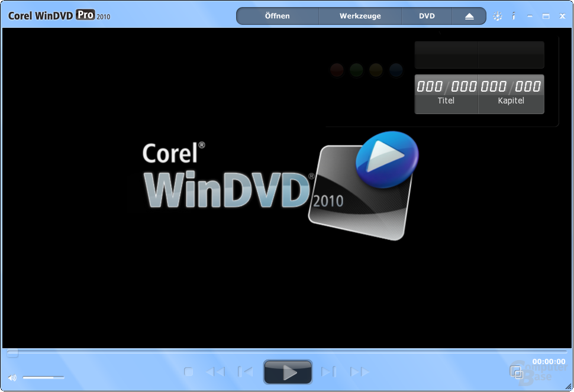This screenshot has width=574, height=392.
Task: Rewind with the fast-backward button
Action: (215, 372)
